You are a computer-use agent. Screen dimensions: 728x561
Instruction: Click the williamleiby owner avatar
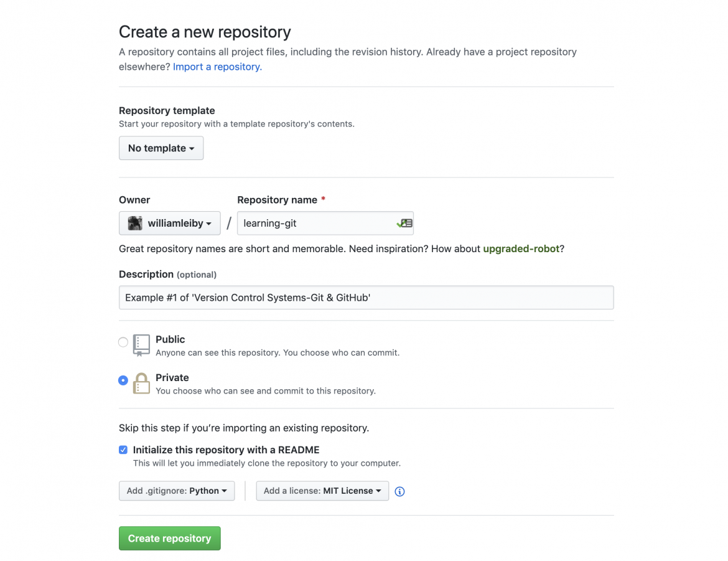tap(135, 223)
